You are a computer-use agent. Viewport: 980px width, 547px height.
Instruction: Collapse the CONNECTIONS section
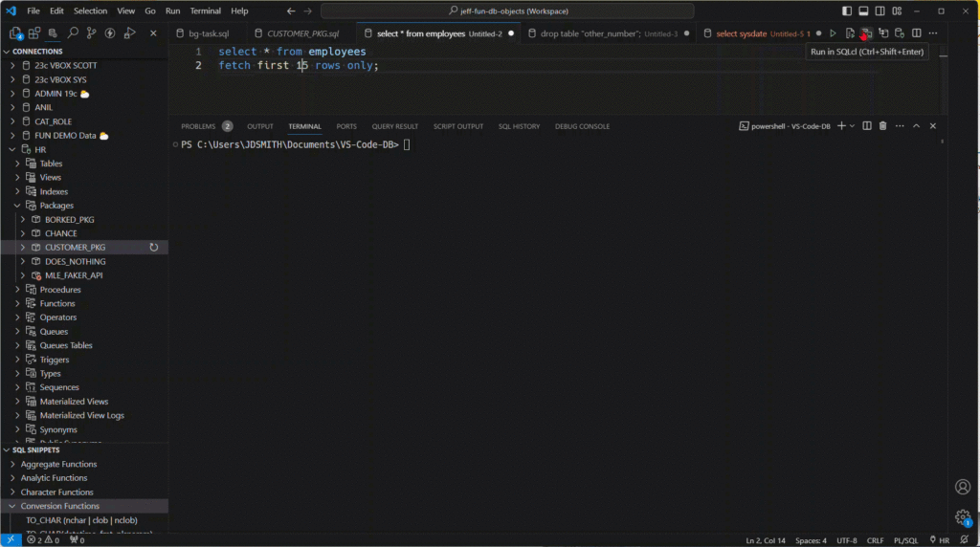(x=37, y=52)
